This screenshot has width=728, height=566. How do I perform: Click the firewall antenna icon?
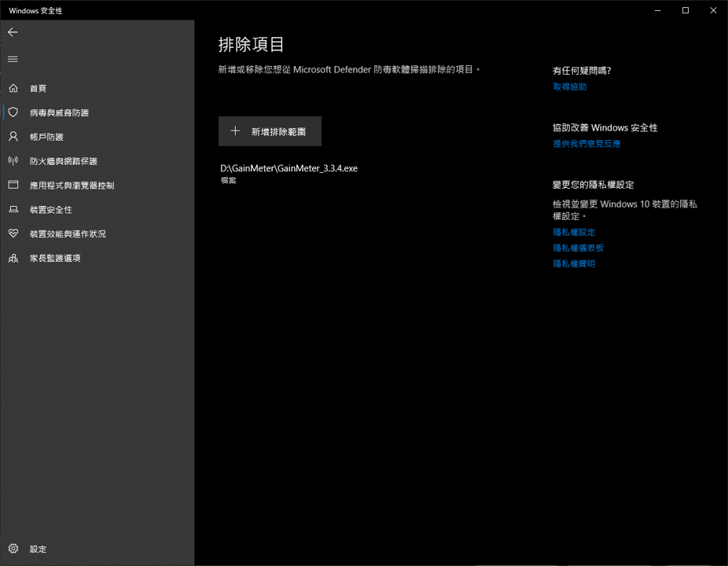pyautogui.click(x=13, y=160)
